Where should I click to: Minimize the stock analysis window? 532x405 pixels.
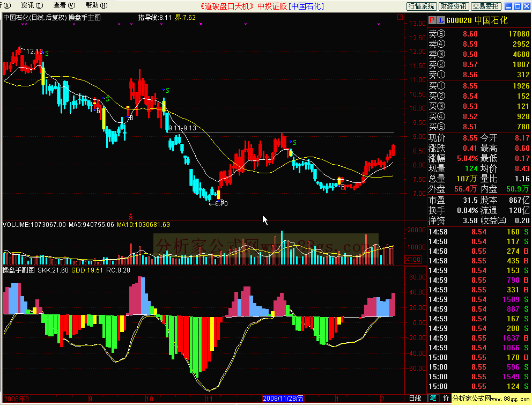coord(508,6)
